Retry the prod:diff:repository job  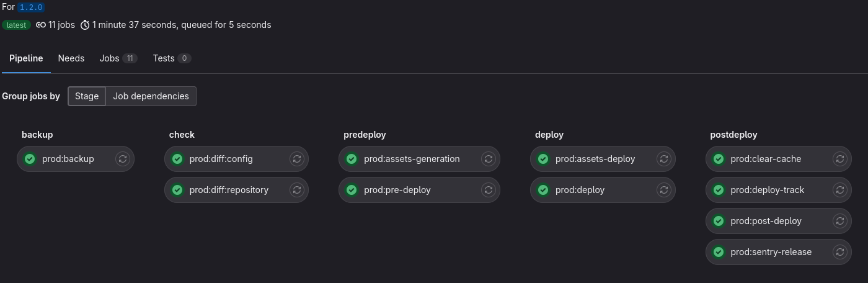coord(297,190)
